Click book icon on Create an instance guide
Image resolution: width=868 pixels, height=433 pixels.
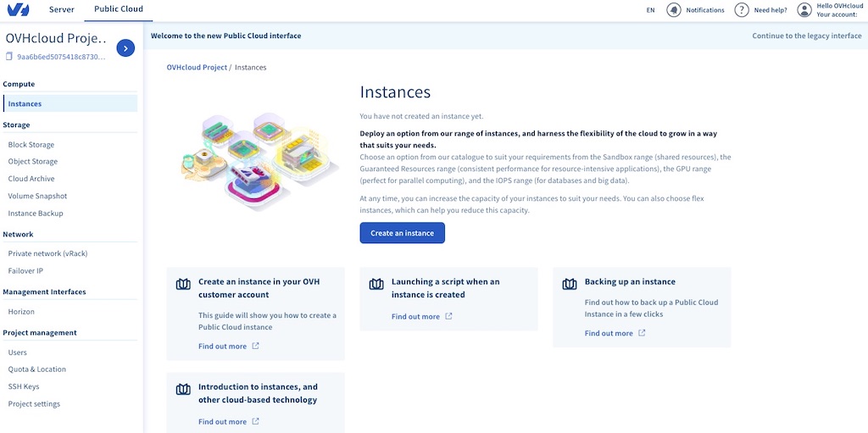pyautogui.click(x=183, y=285)
